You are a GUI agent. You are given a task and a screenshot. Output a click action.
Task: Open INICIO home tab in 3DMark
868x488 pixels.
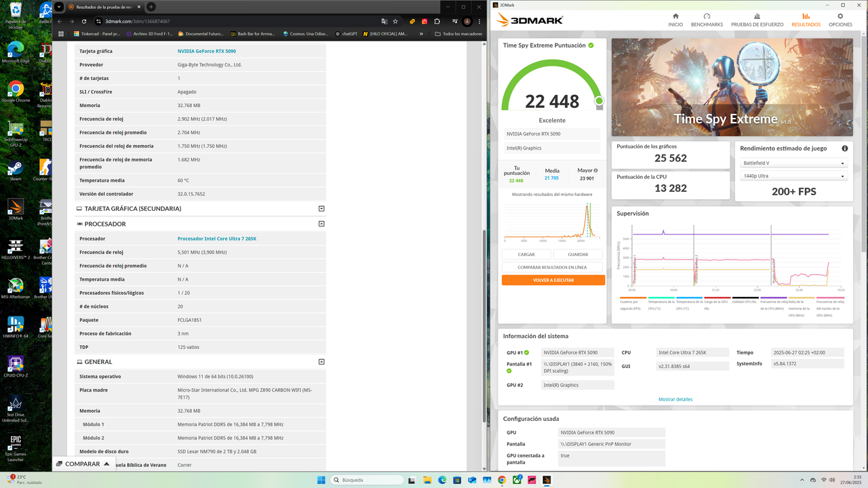click(675, 20)
